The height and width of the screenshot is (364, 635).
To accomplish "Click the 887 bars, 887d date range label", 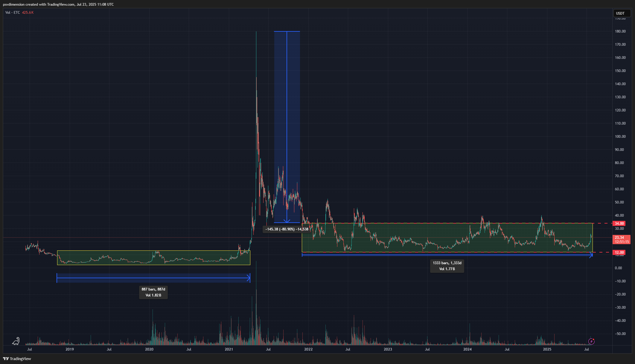I will (x=153, y=292).
